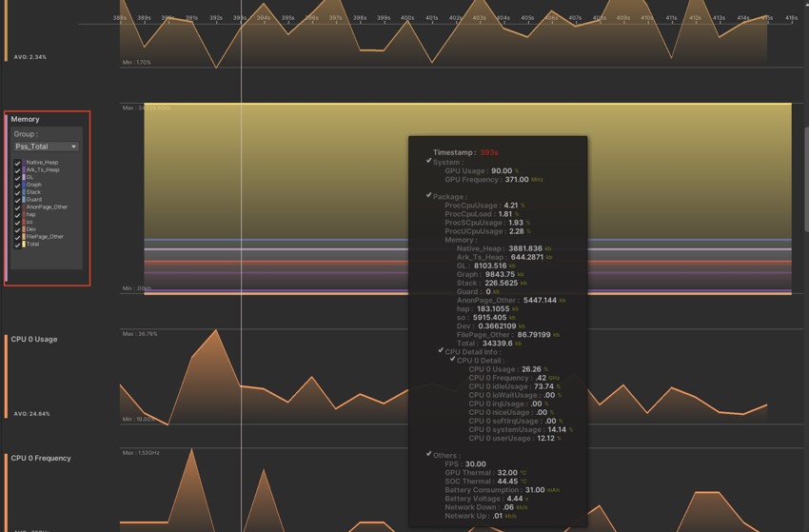The image size is (809, 532).
Task: Click the CPU 0 systemUsage 14.14 row
Action: tap(521, 430)
